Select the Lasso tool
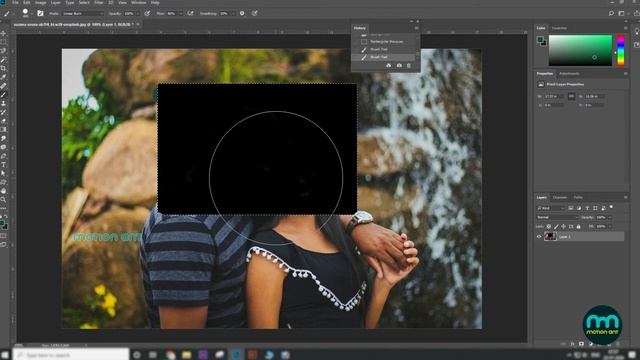The width and height of the screenshot is (640, 360). tap(3, 51)
